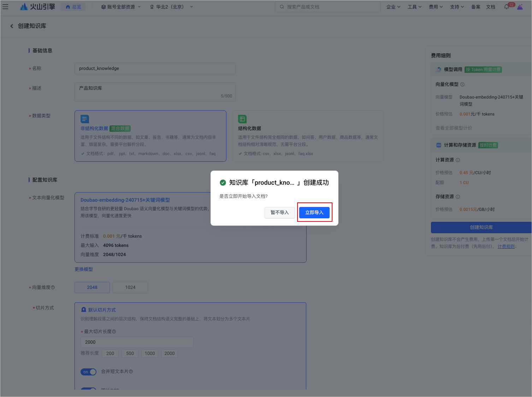The width and height of the screenshot is (532, 397).
Task: Select vector dimension 2048
Action: 92,288
